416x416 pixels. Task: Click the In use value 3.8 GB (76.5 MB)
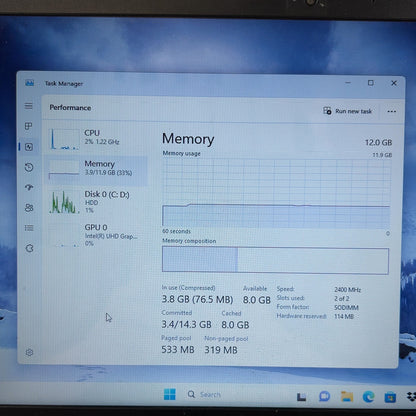tap(197, 299)
